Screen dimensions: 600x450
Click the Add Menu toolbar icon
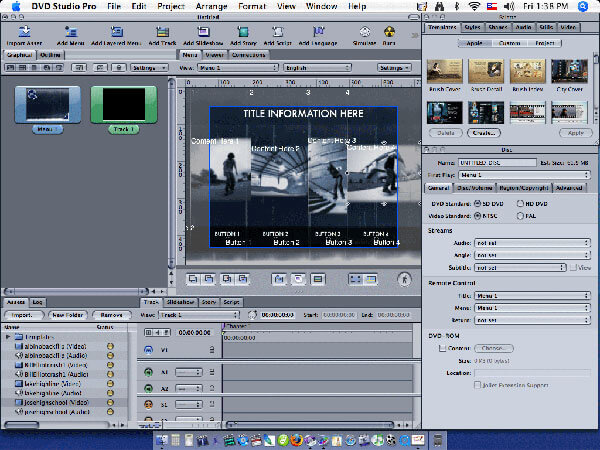(71, 31)
